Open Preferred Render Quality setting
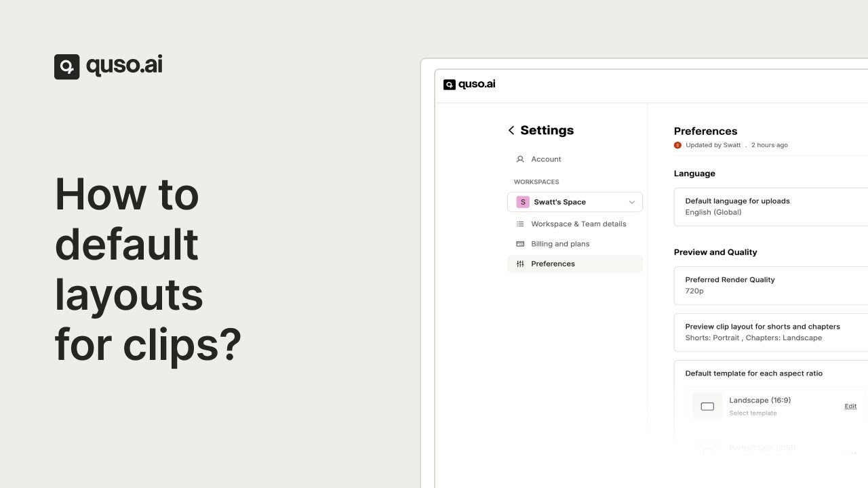This screenshot has width=868, height=488. coord(771,285)
